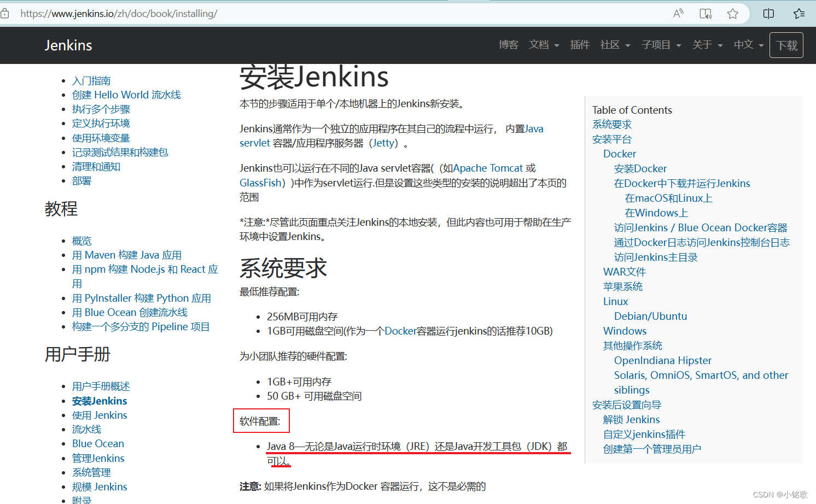This screenshot has height=504, width=816.
Task: Jump to Windows in Table of Contents
Action: point(625,331)
